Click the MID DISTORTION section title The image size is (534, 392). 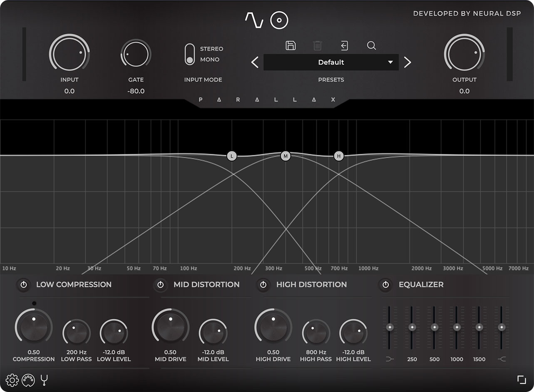pyautogui.click(x=206, y=285)
